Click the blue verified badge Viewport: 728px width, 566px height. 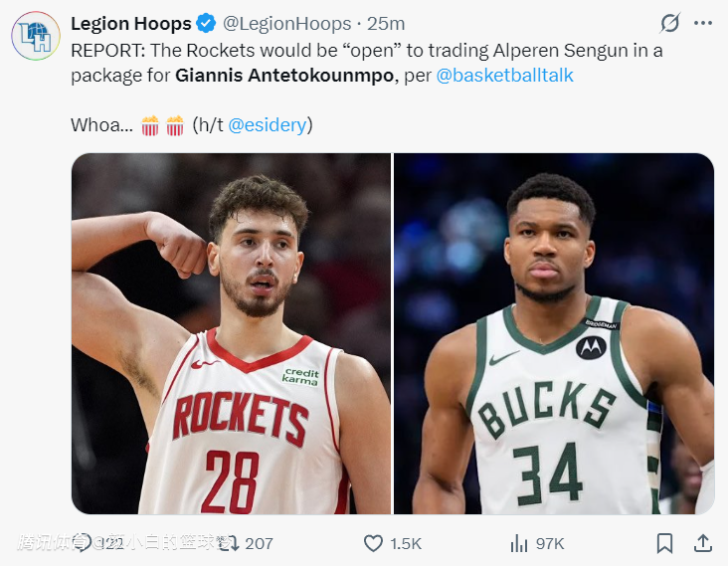click(204, 23)
